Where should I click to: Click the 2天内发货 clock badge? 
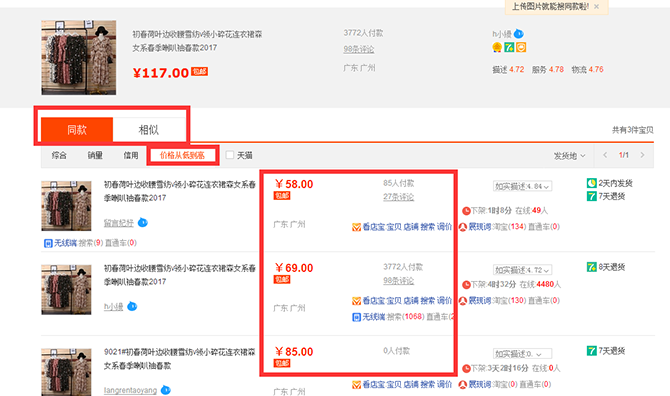click(591, 183)
